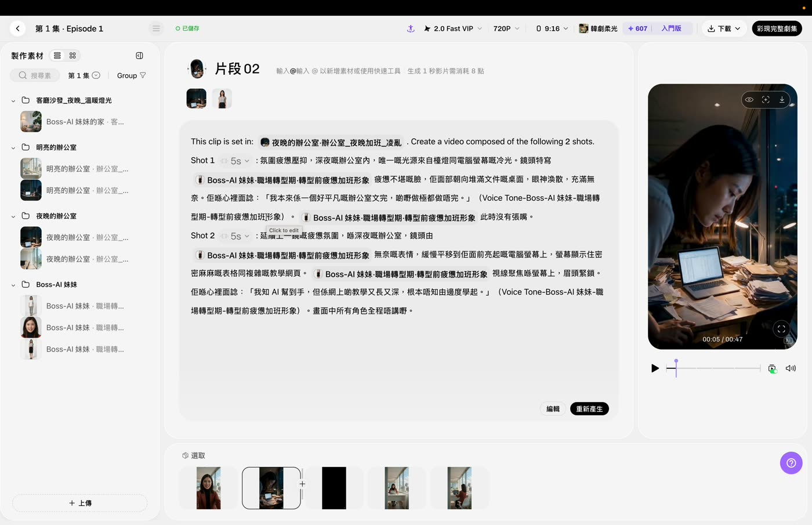This screenshot has height=525, width=812.
Task: Click the purple playhead marker on timeline
Action: [676, 368]
